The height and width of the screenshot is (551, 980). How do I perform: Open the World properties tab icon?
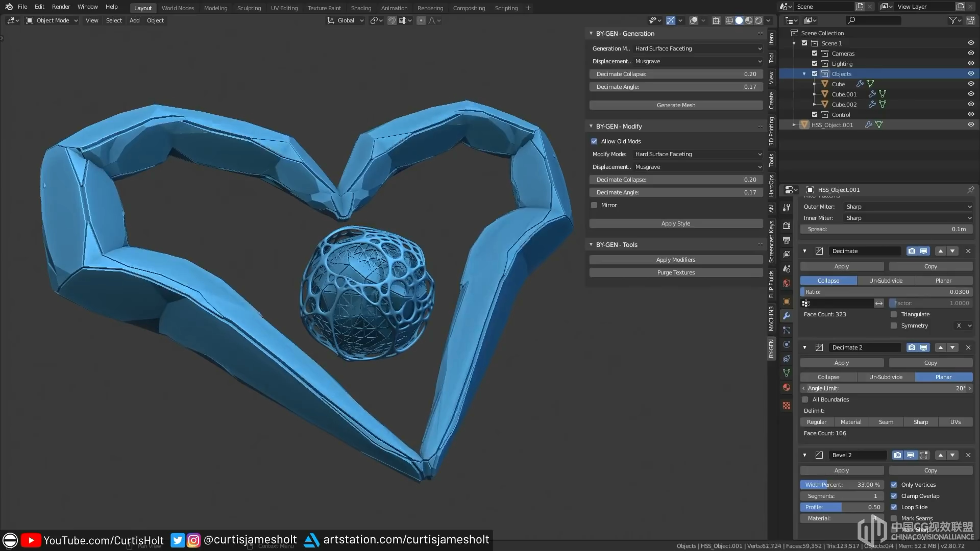point(787,283)
